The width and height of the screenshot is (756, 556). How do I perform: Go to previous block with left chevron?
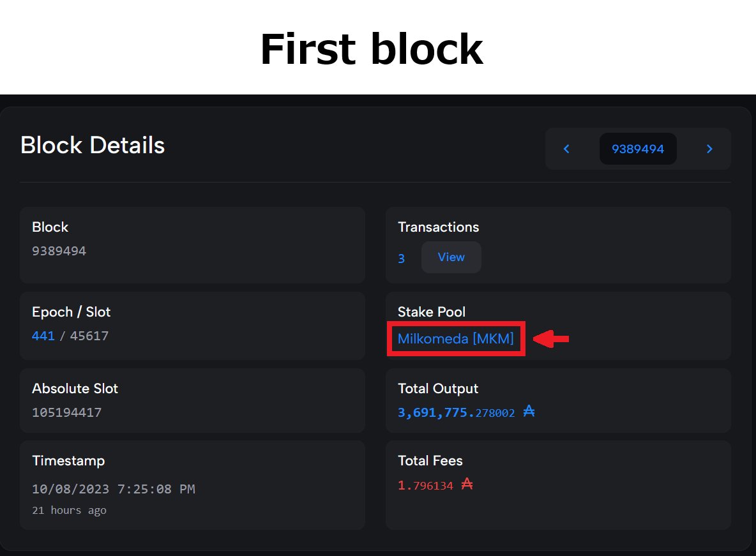click(566, 149)
